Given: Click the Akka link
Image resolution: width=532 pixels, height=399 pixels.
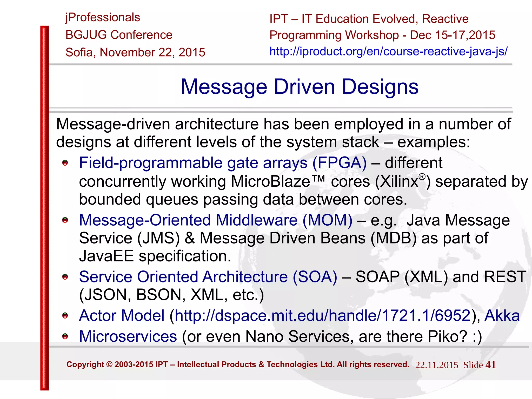Looking at the screenshot, I should coord(502,315).
